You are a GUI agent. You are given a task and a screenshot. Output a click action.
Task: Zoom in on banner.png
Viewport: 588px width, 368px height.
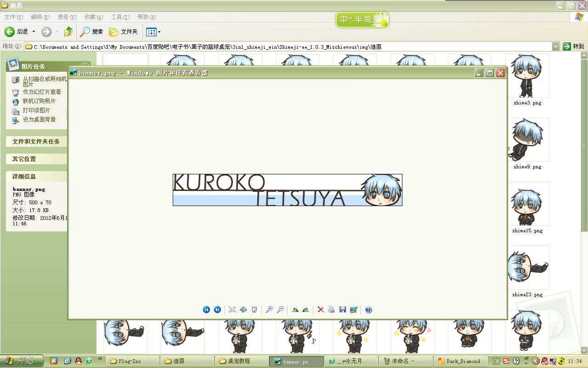[269, 310]
